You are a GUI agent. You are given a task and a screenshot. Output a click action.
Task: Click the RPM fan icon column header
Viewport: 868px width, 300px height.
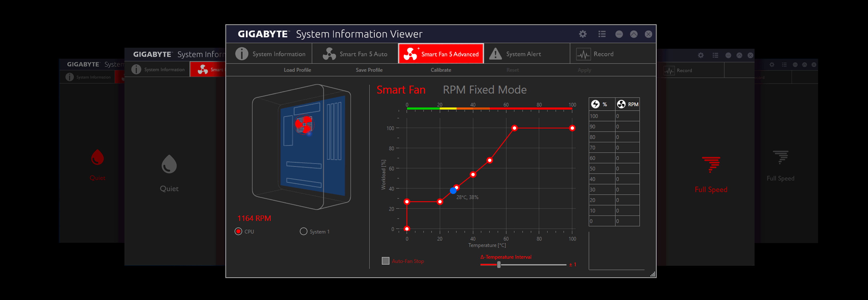tap(621, 104)
